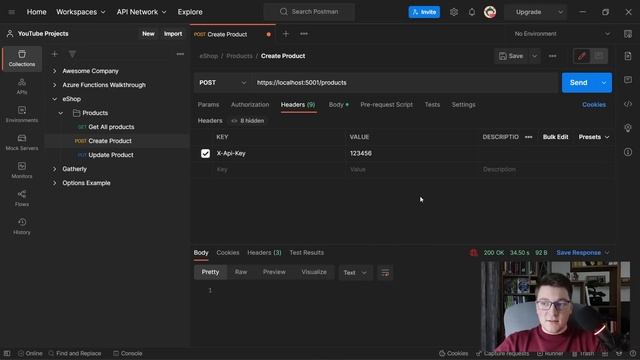Open the user avatar menu
The width and height of the screenshot is (640, 360).
pyautogui.click(x=490, y=12)
